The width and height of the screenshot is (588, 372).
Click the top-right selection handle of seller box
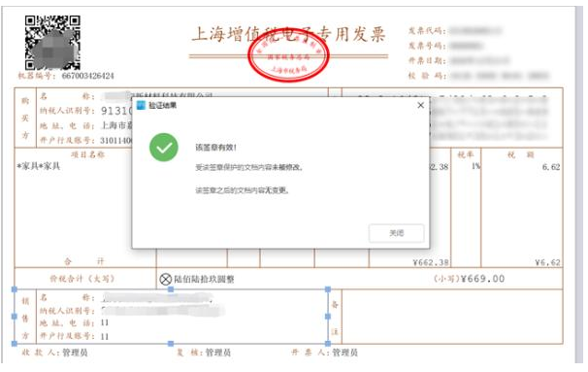[328, 289]
